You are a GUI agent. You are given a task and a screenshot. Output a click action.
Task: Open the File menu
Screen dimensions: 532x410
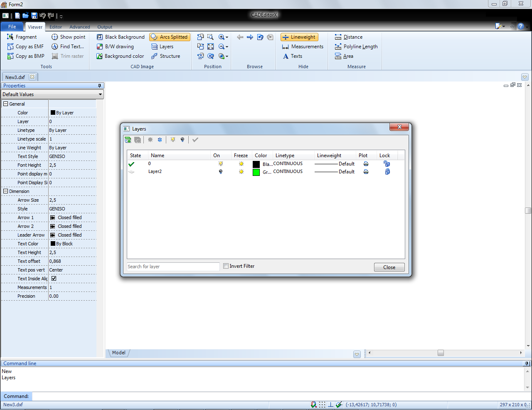click(x=12, y=27)
